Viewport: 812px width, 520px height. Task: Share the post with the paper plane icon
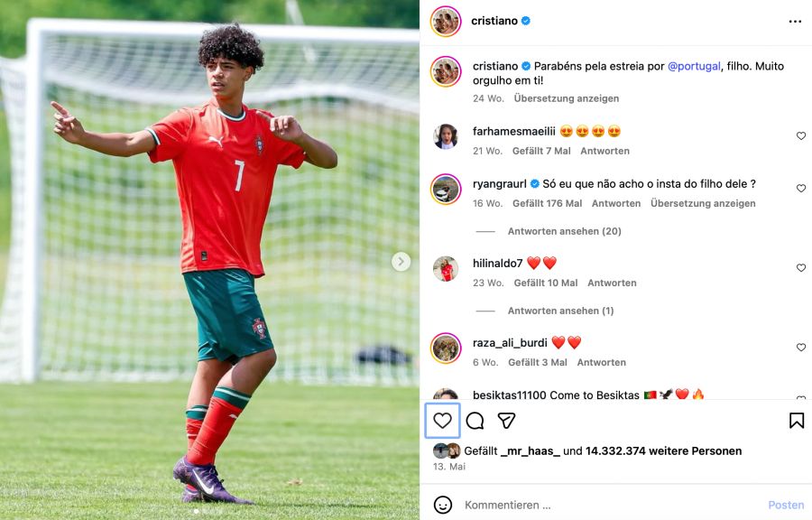tap(506, 421)
